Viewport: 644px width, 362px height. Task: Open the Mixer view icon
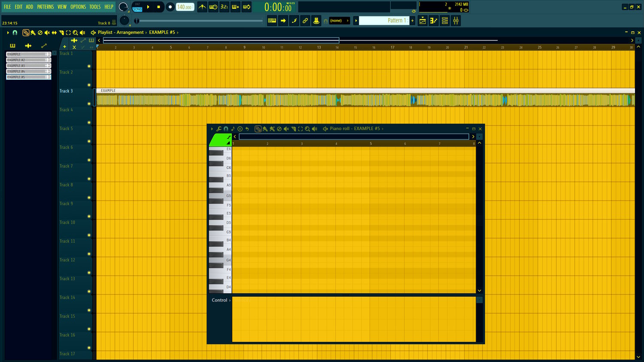(456, 21)
